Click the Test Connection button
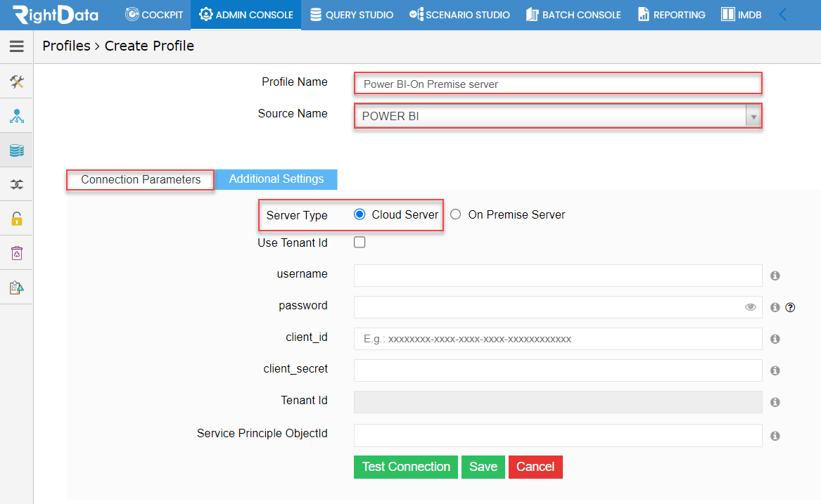Screen dimensions: 821x504 coord(406,467)
